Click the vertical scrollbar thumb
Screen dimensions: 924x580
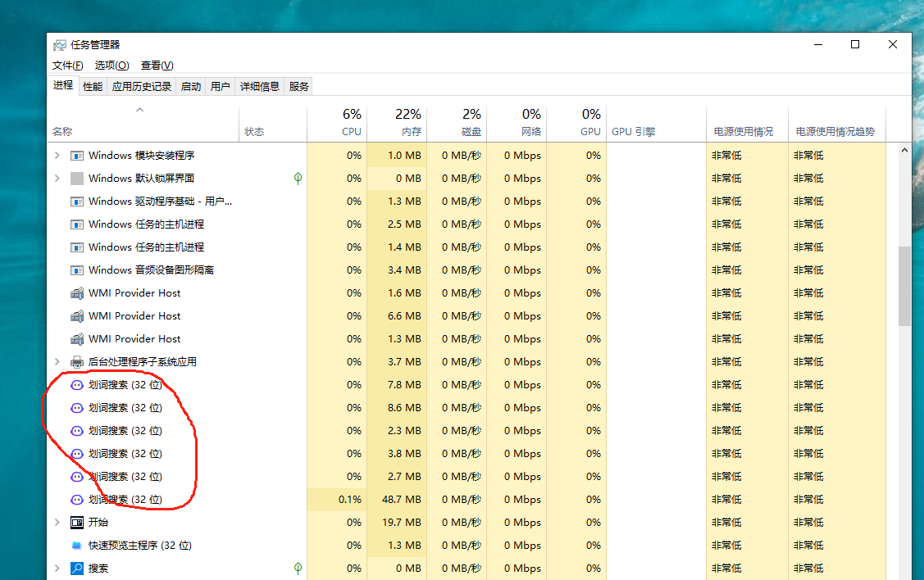pyautogui.click(x=904, y=285)
